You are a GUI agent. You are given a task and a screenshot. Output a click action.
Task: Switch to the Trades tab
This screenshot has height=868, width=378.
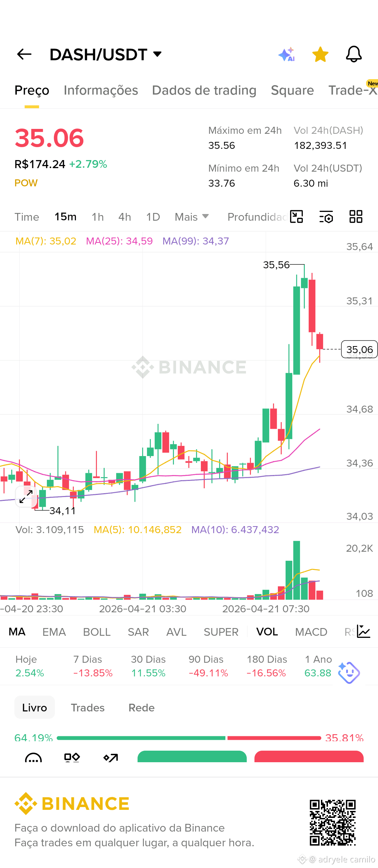88,708
